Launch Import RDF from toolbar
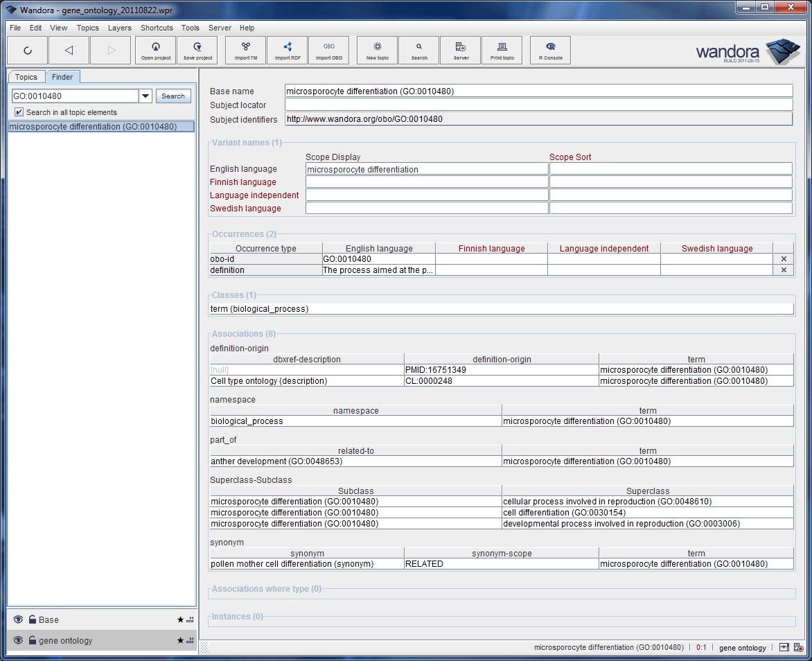 [x=288, y=50]
